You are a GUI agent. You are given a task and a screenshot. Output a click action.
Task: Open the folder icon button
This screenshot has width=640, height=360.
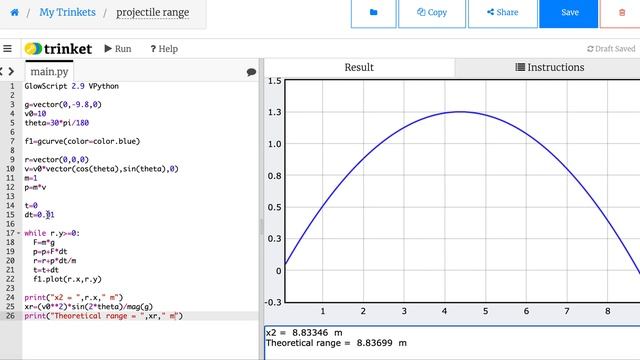coord(373,13)
